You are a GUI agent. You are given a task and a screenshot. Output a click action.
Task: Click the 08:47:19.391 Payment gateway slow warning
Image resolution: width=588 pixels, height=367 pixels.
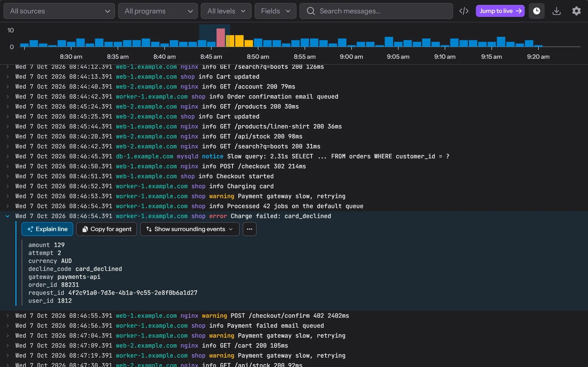[x=292, y=356]
